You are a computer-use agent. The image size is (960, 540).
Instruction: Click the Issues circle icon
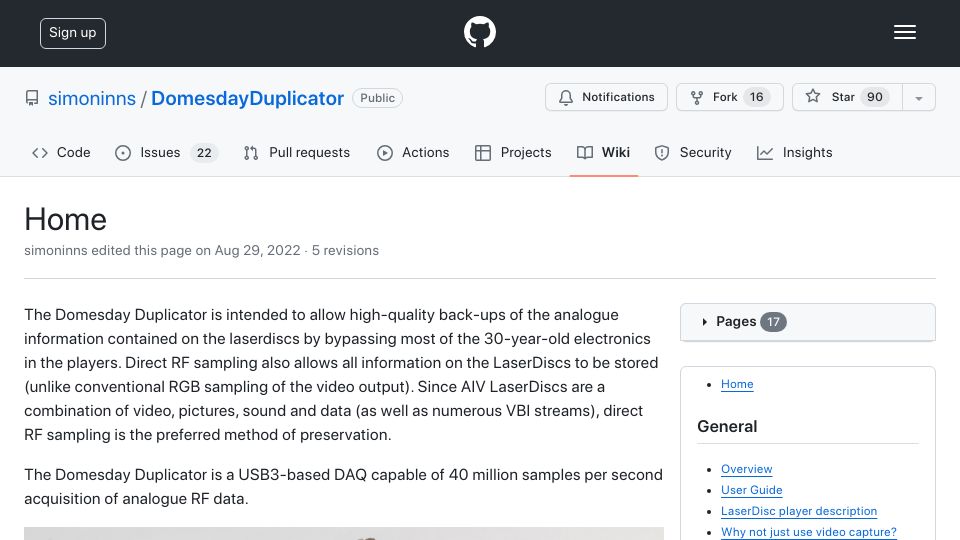122,152
